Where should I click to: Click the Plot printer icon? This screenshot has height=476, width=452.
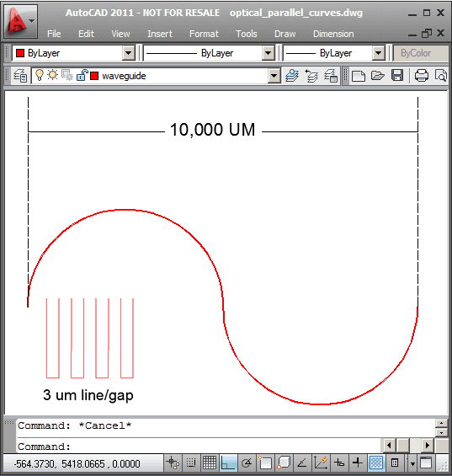[x=422, y=76]
